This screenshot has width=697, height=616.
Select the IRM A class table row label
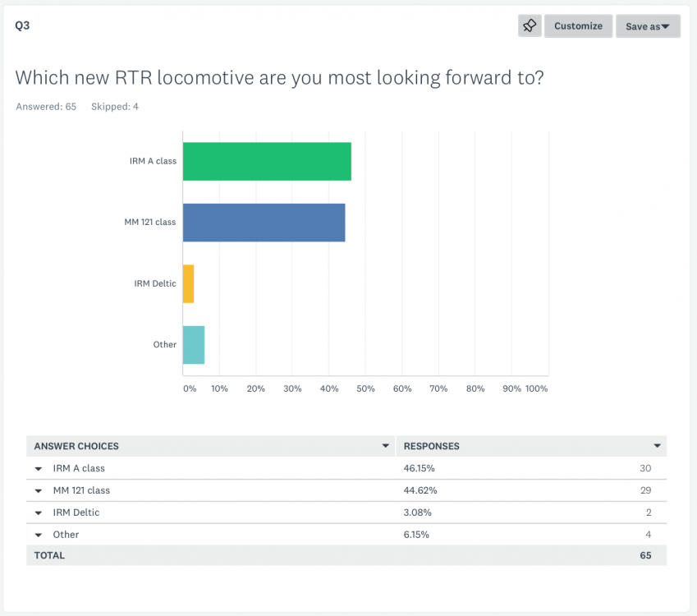(x=79, y=469)
